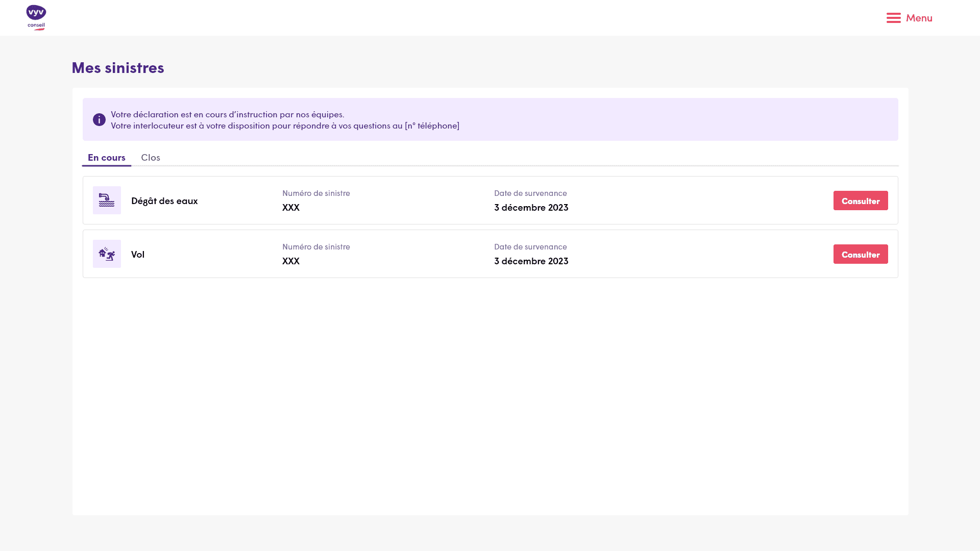The height and width of the screenshot is (551, 980).
Task: Click the Vol occurrence date
Action: coord(531,261)
